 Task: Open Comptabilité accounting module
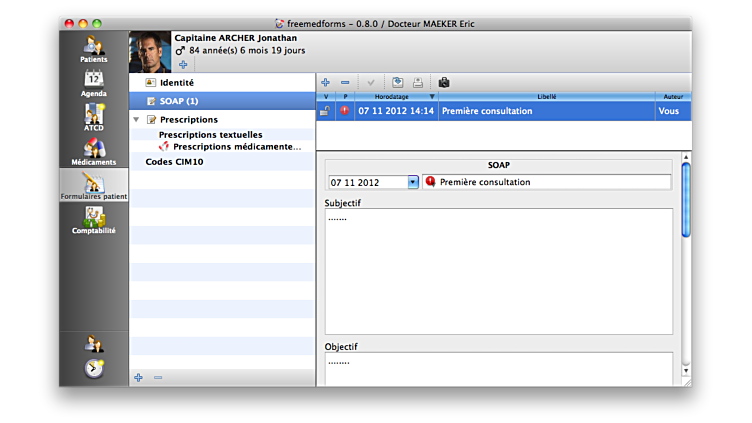coord(94,220)
